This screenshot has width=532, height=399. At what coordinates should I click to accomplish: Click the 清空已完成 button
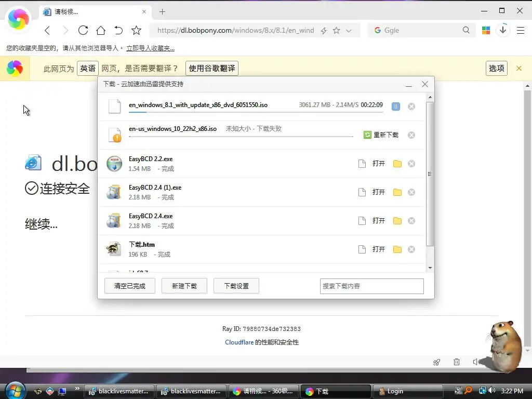pos(129,286)
